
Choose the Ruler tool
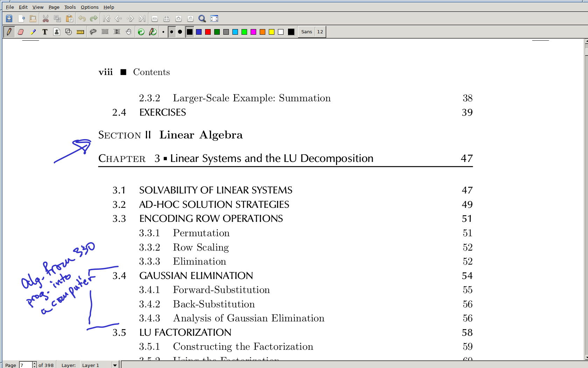point(80,32)
